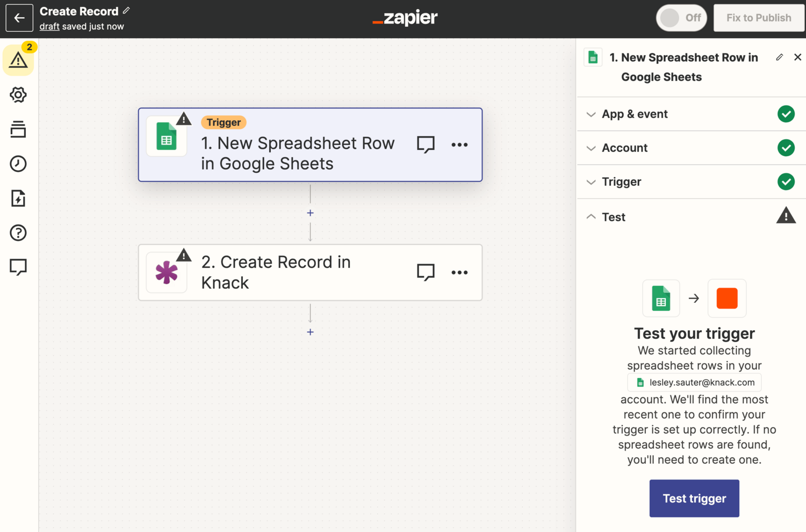Rename the Zap with the pencil icon
Screen dimensions: 806x532
126,10
